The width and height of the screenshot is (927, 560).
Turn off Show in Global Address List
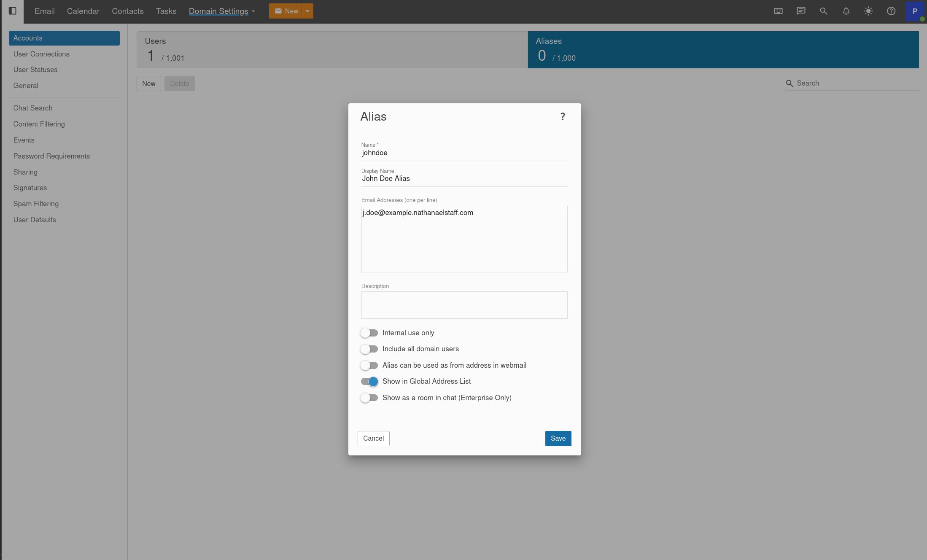pyautogui.click(x=369, y=382)
